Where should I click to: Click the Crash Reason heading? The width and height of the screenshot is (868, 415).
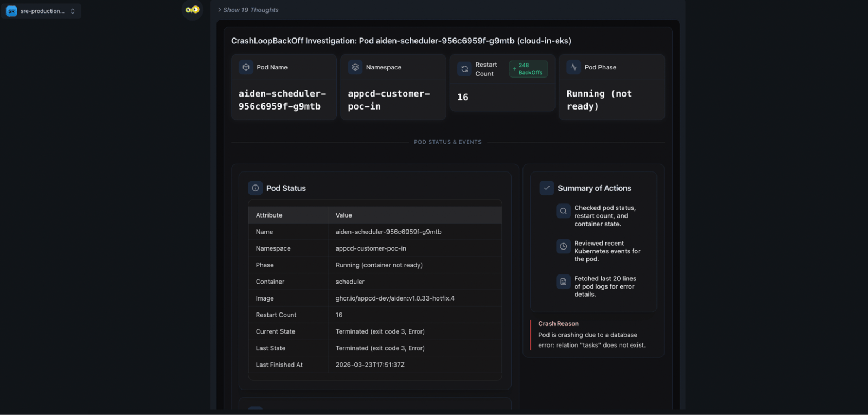point(558,324)
